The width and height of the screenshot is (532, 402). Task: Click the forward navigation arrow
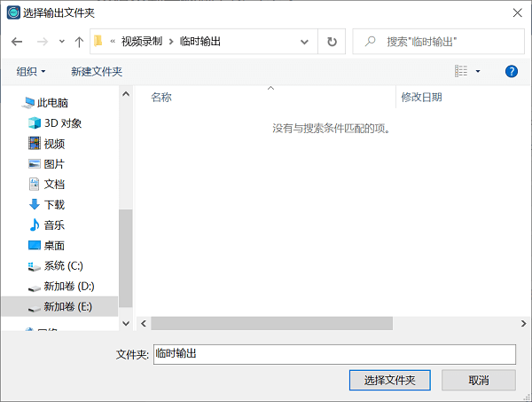coord(43,42)
